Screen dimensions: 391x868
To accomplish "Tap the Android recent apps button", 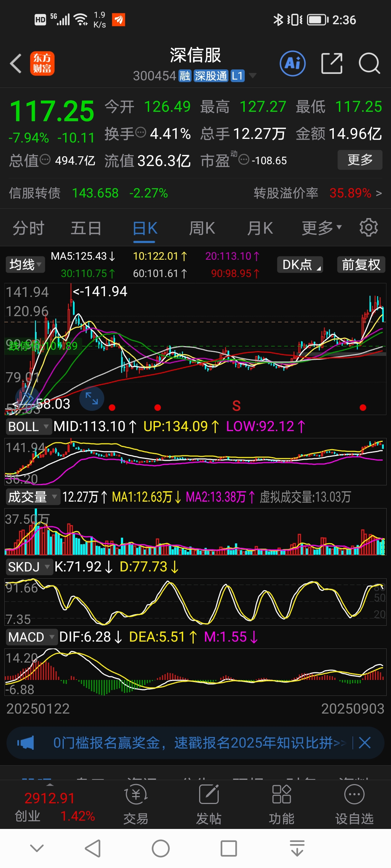I will tap(229, 848).
